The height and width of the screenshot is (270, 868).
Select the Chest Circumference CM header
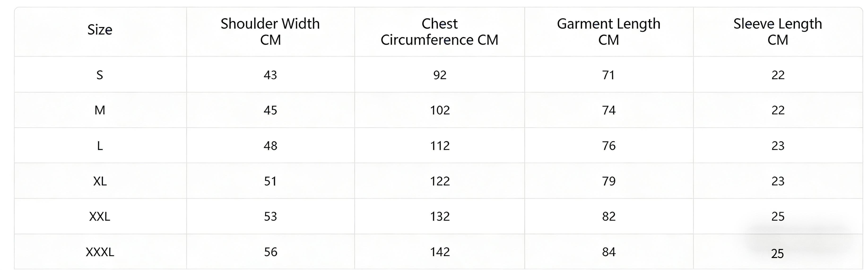[439, 32]
